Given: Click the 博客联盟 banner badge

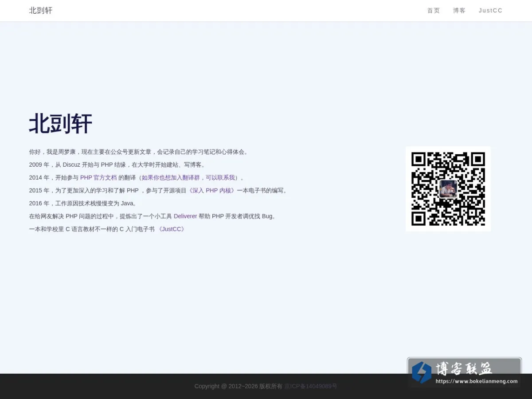Looking at the screenshot, I should point(464,372).
